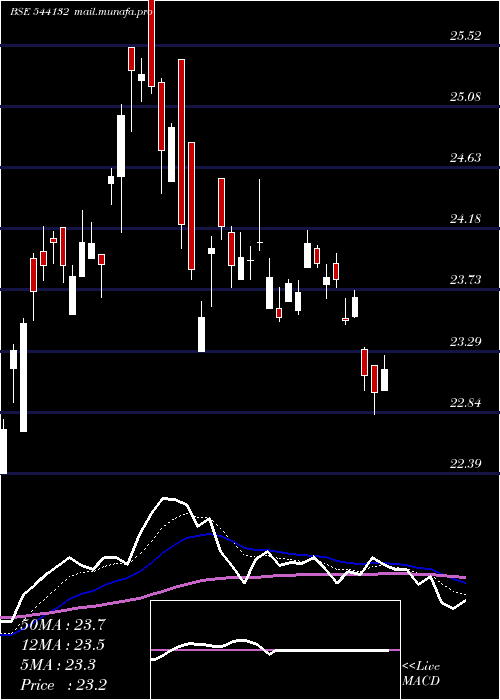Screen dimensions: 500x700
Task: Click the 25.52 price axis label
Action: [x=465, y=36]
